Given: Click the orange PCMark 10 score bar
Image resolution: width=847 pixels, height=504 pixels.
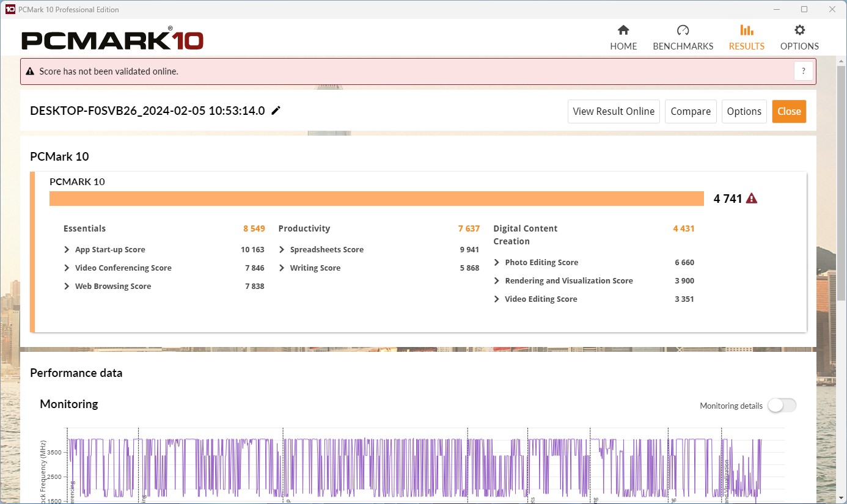Looking at the screenshot, I should pos(376,199).
